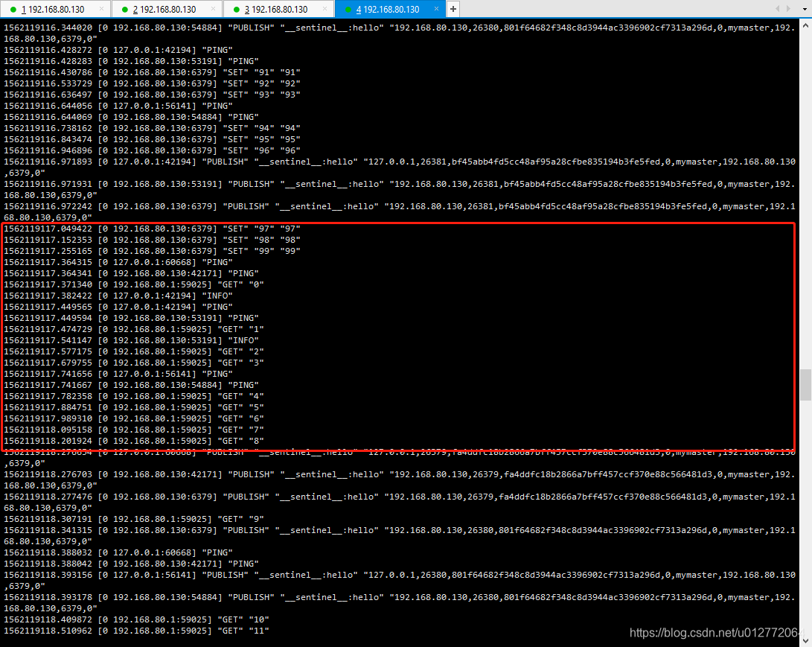Open a new session tab with plus button
This screenshot has height=647, width=812.
453,9
